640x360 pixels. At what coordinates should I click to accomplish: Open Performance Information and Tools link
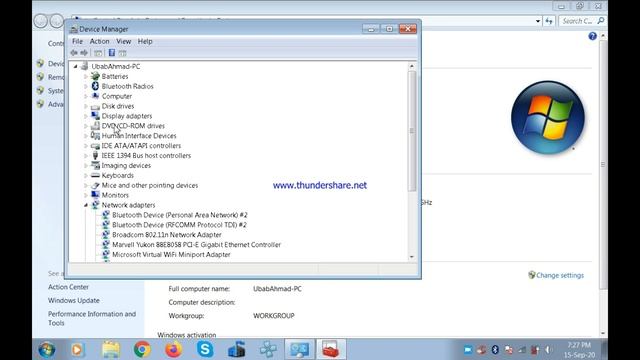92,318
